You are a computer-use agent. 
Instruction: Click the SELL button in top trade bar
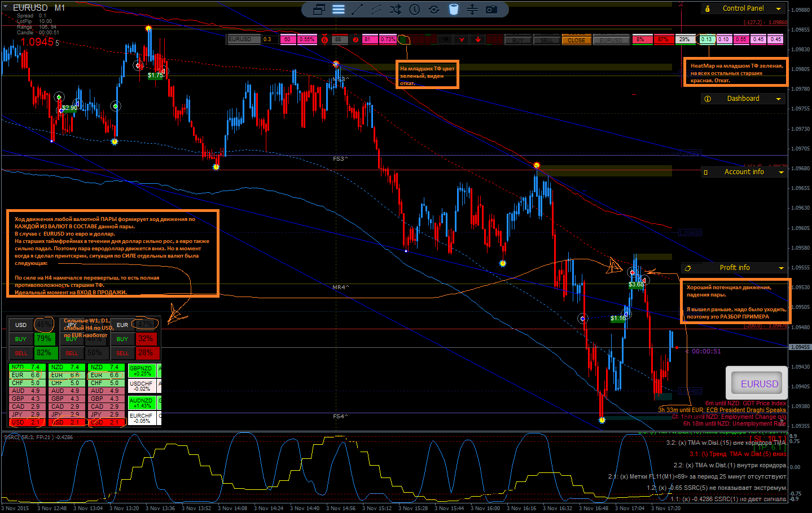(x=546, y=40)
